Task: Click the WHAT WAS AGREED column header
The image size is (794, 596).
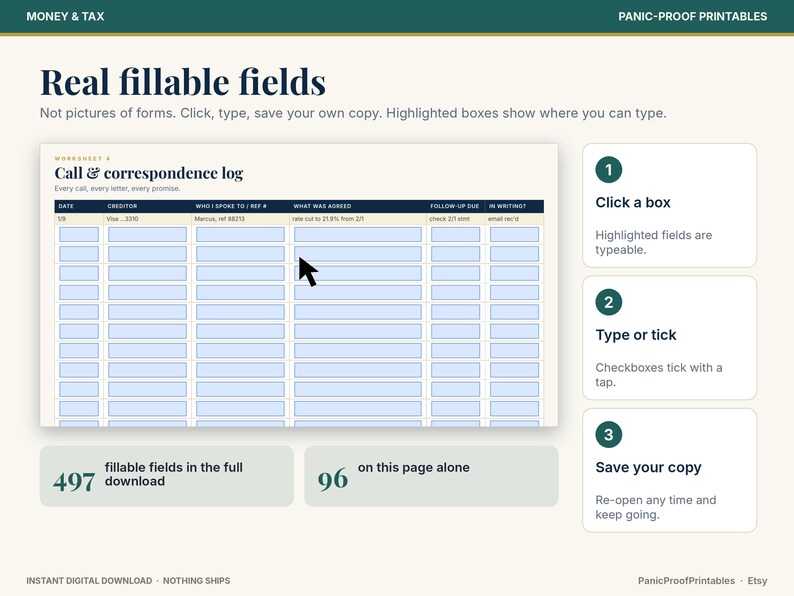Action: tap(322, 206)
